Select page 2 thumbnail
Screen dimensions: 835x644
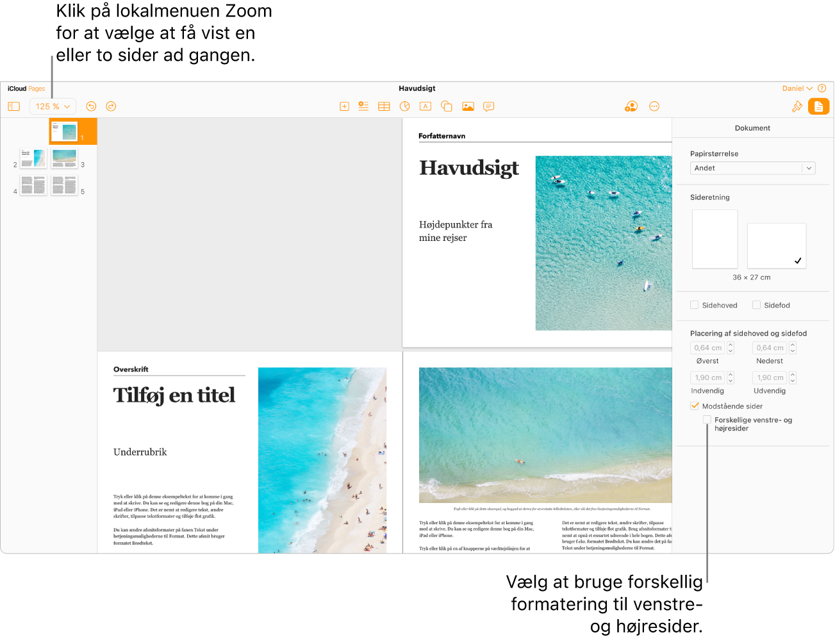33,158
